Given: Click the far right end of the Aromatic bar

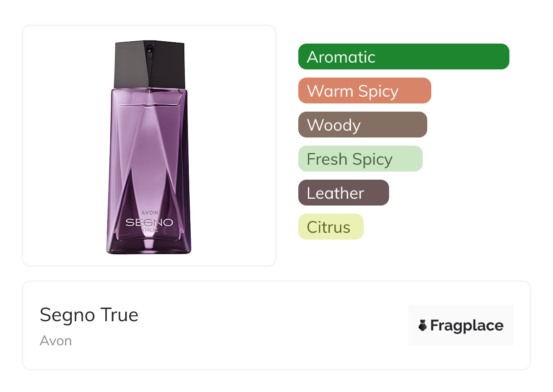Looking at the screenshot, I should tap(503, 57).
